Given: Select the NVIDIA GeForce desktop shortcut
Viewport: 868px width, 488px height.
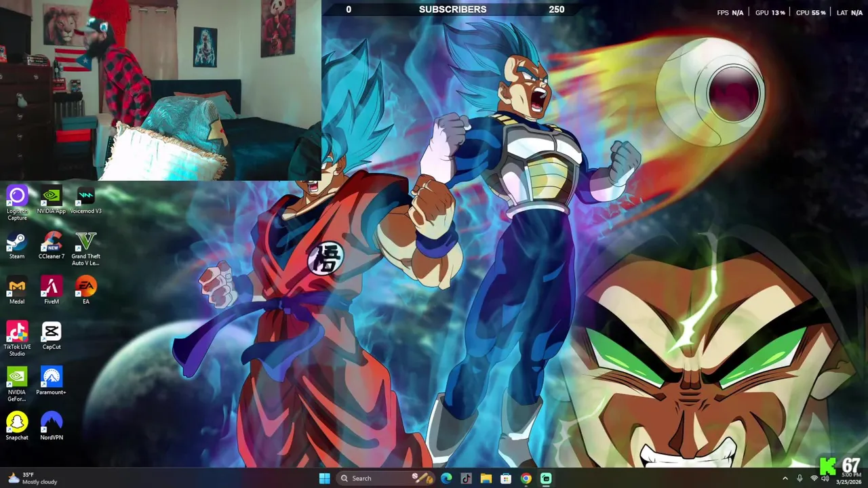Looking at the screenshot, I should point(17,385).
